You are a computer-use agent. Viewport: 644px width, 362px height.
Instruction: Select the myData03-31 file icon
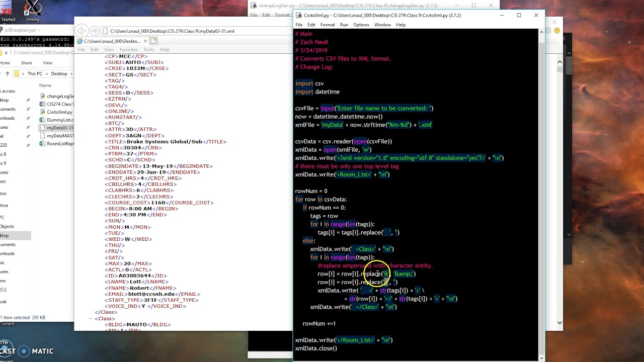tap(43, 128)
